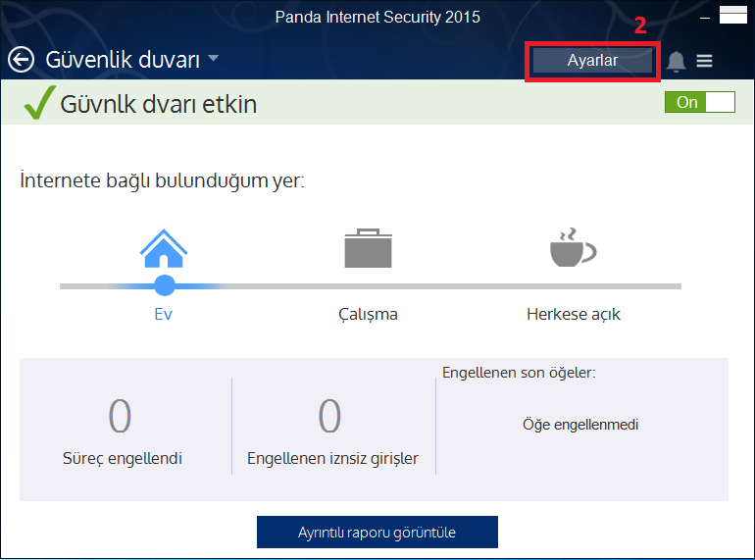Click the Ev label under slider
This screenshot has height=560, width=755.
163,314
